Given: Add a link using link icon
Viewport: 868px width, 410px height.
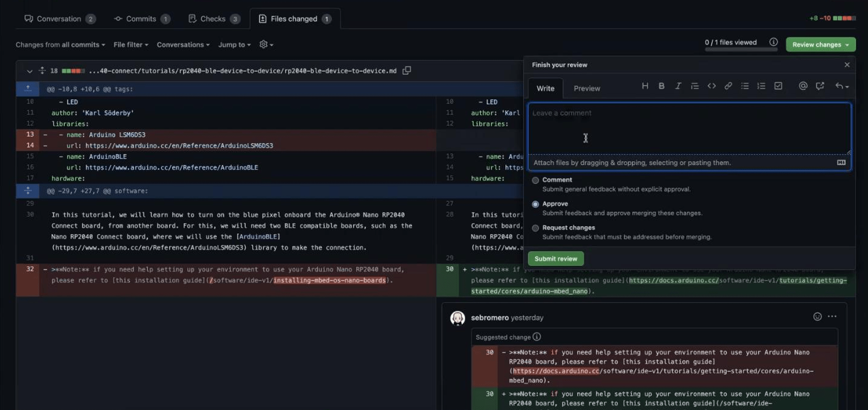Looking at the screenshot, I should [x=728, y=86].
